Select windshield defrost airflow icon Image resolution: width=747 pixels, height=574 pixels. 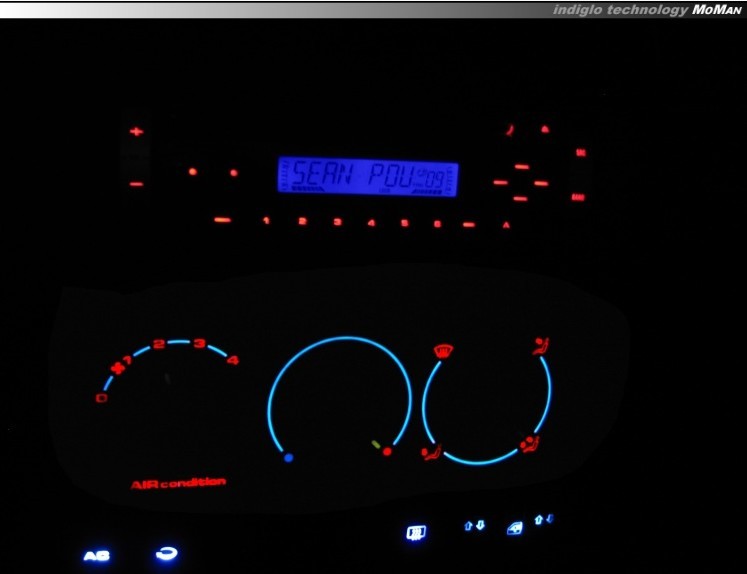(442, 351)
